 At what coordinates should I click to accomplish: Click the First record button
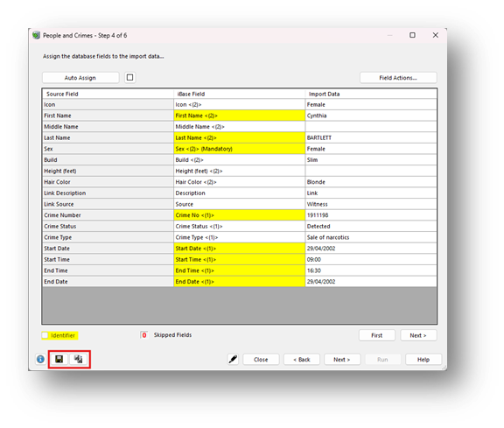click(x=377, y=335)
